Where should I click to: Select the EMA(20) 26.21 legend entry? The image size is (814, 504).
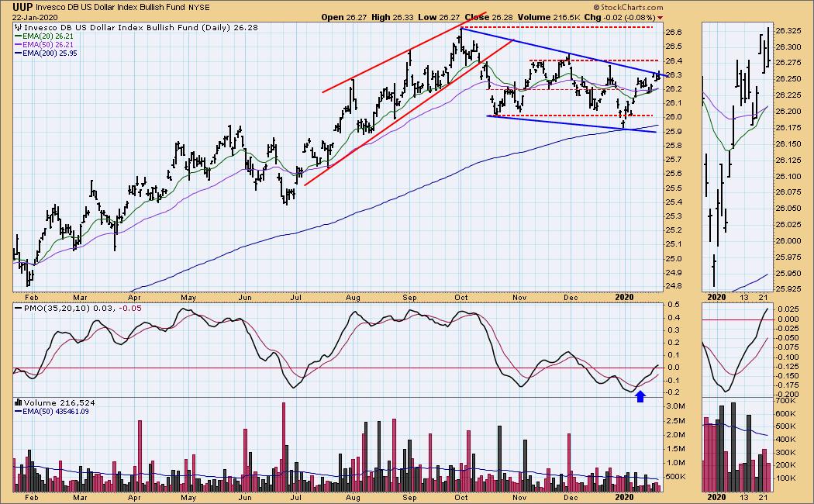(44, 36)
